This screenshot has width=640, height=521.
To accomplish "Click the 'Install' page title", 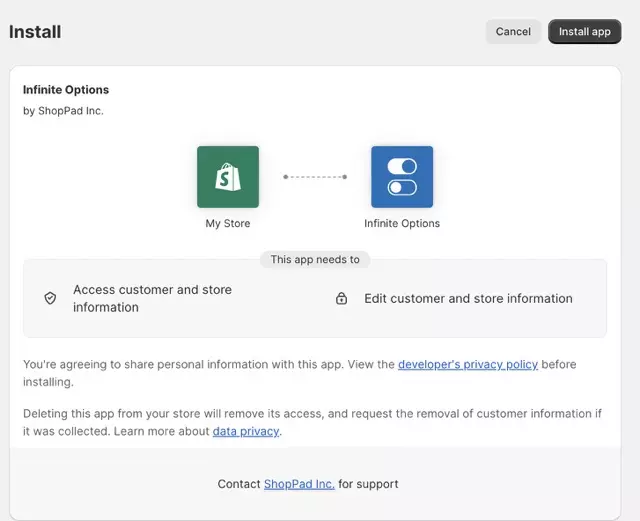I will point(35,32).
